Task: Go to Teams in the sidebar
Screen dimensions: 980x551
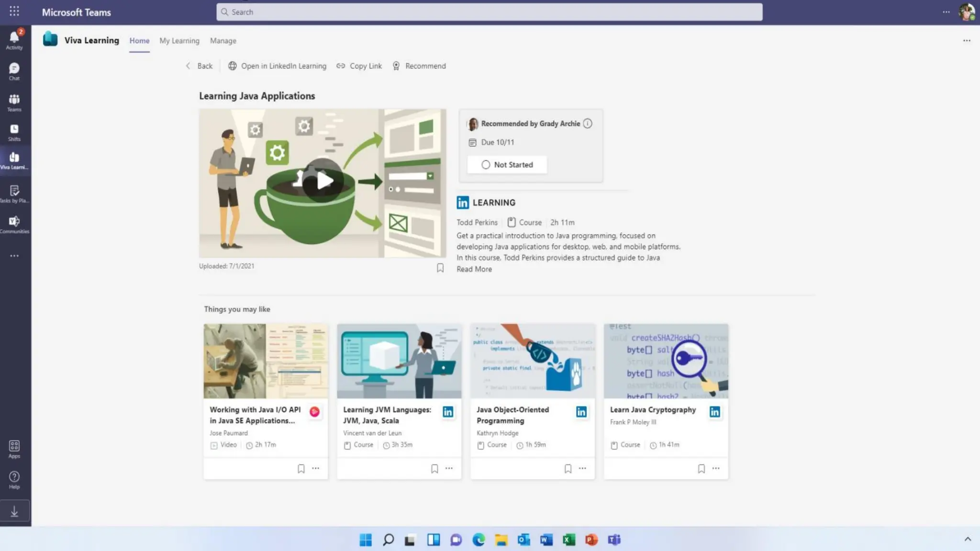Action: [14, 101]
